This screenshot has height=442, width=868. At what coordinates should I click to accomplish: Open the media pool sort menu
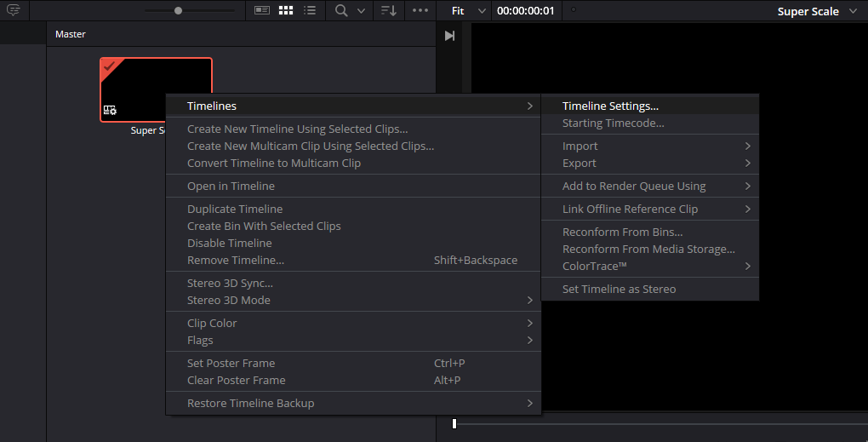click(389, 10)
